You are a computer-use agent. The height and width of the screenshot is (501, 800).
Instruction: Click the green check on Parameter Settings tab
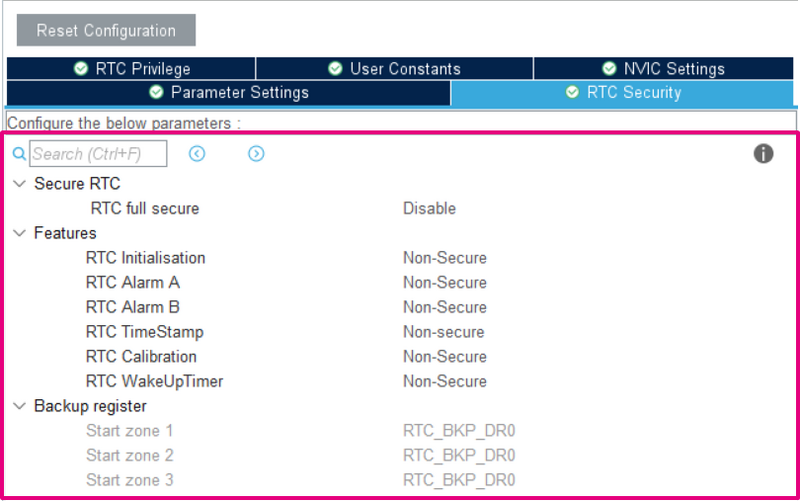tap(156, 92)
